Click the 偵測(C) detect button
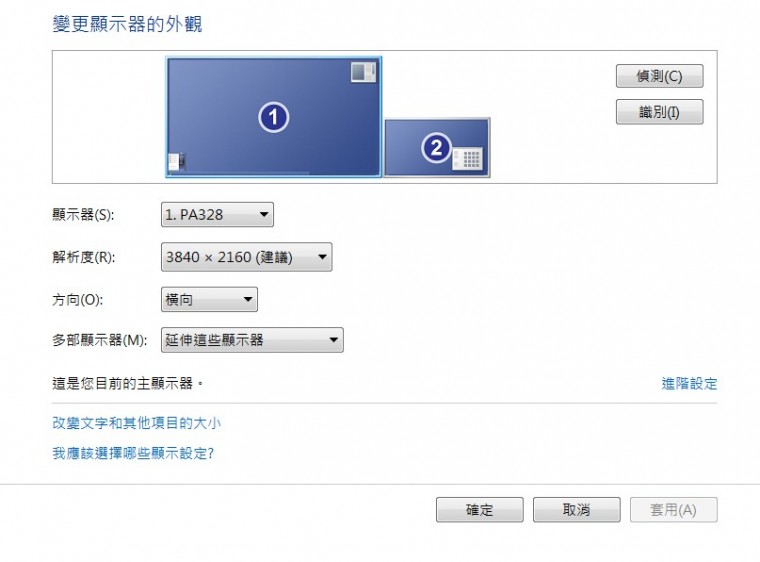 pos(659,76)
